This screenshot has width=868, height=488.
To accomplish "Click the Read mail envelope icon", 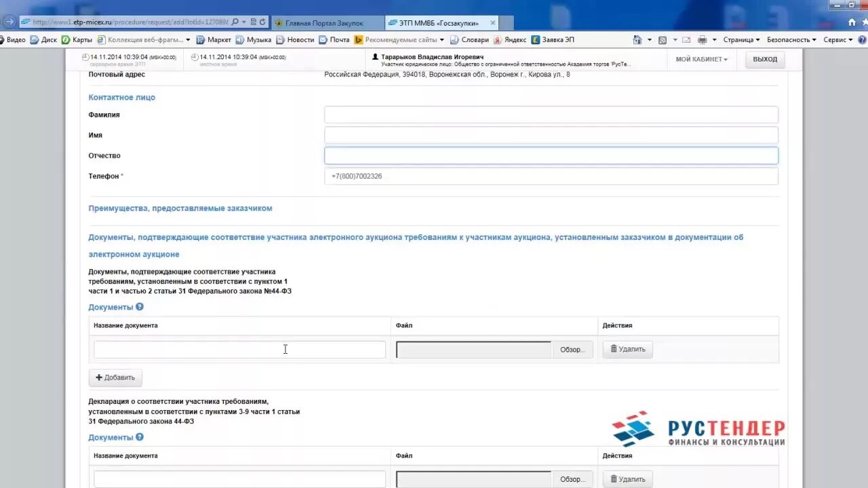I will [686, 40].
